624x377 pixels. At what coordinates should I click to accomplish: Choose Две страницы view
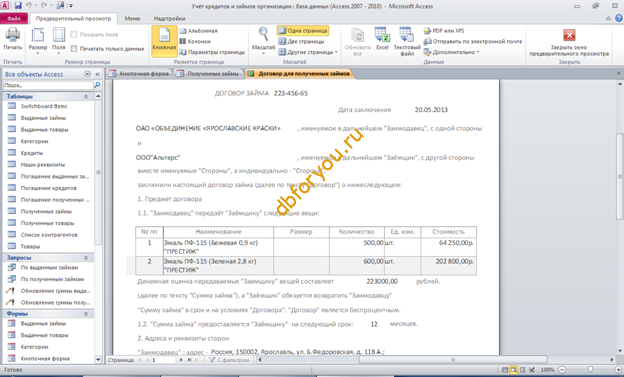pyautogui.click(x=301, y=41)
